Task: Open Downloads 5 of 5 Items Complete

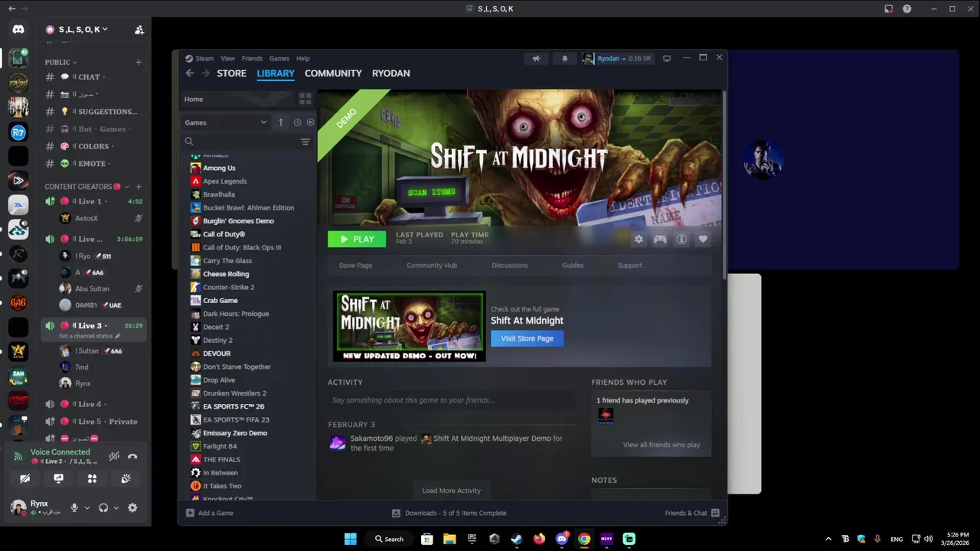Action: pos(449,513)
